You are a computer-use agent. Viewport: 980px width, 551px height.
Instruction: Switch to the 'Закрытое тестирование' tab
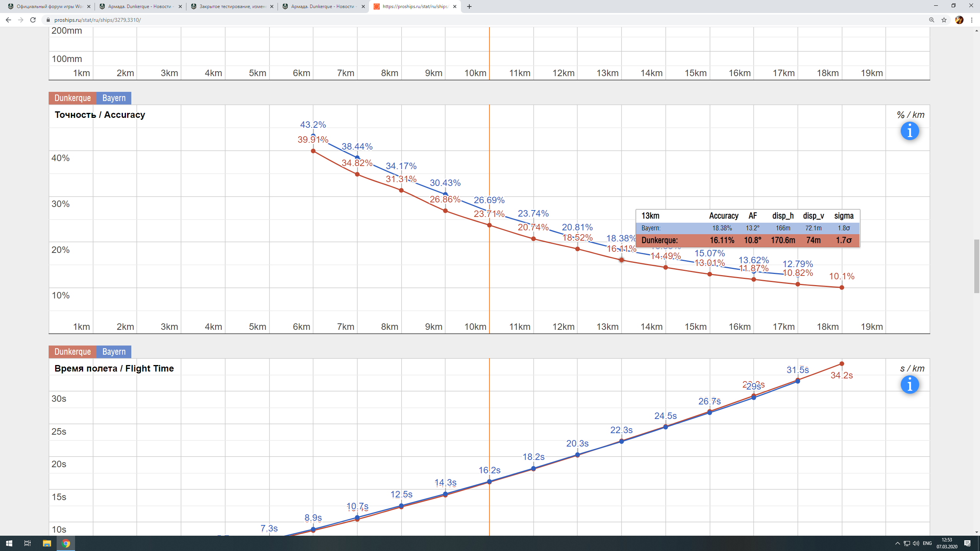232,7
